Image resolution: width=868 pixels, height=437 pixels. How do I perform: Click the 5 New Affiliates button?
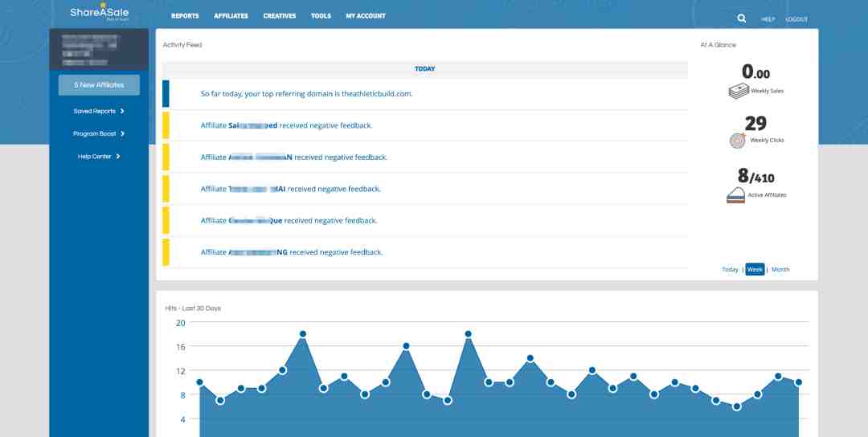pyautogui.click(x=99, y=85)
